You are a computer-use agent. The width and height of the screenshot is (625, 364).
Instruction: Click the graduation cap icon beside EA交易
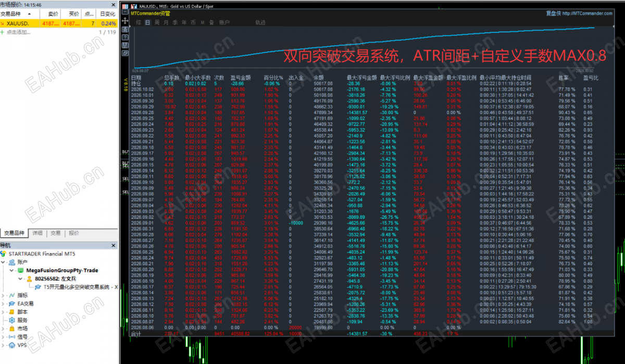(12, 304)
